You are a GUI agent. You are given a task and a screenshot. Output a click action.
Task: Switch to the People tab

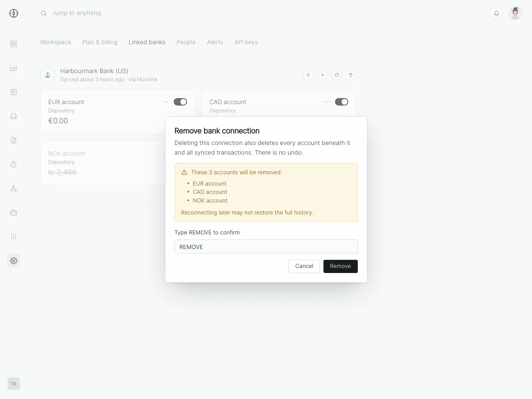pyautogui.click(x=186, y=42)
